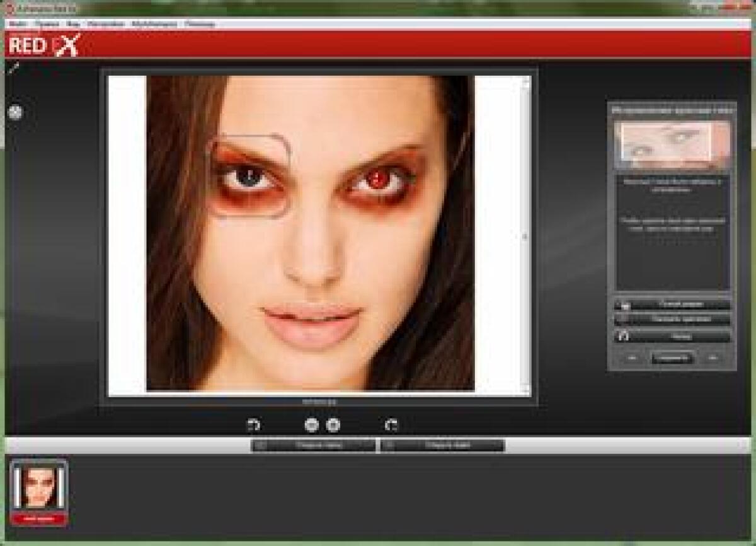Viewport: 756px width, 546px height.
Task: Click the center button at right panel bottom
Action: pos(672,358)
